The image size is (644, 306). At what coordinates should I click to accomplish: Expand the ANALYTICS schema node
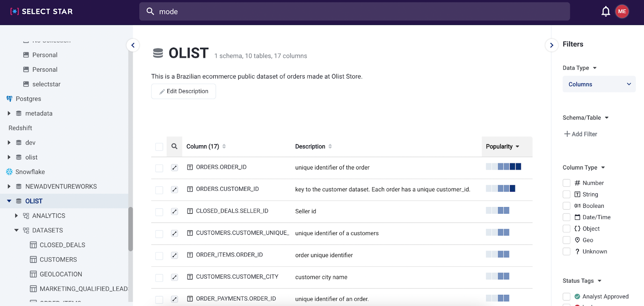(16, 216)
